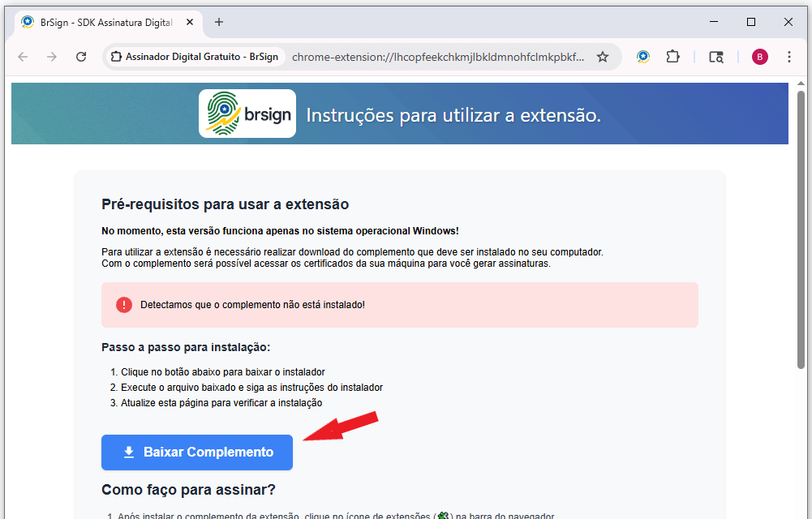Click the vertical scrollbar thumb

click(801, 229)
